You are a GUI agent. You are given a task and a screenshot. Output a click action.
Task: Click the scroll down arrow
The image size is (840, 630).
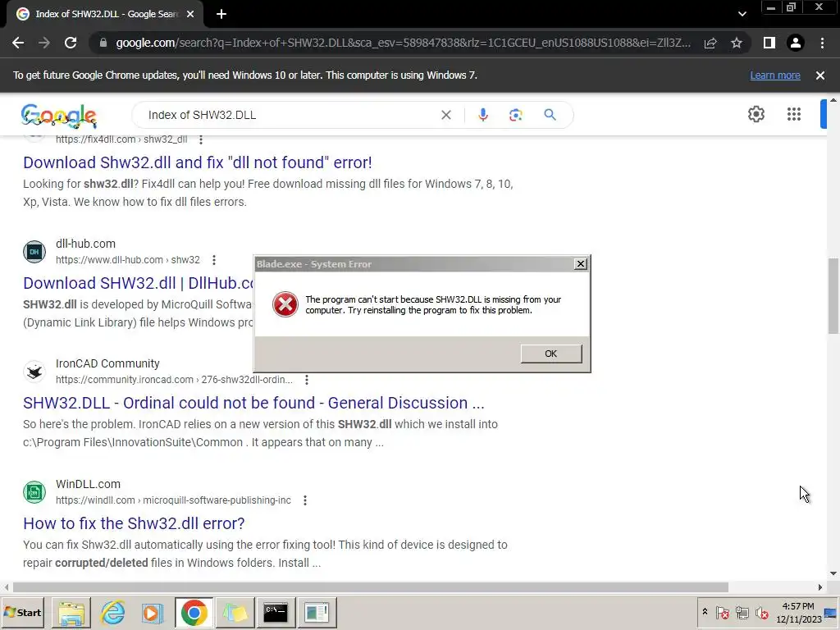(833, 573)
